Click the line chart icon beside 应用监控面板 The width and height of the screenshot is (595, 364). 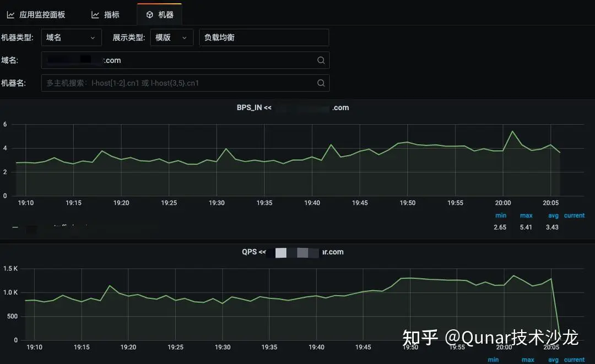tap(10, 15)
